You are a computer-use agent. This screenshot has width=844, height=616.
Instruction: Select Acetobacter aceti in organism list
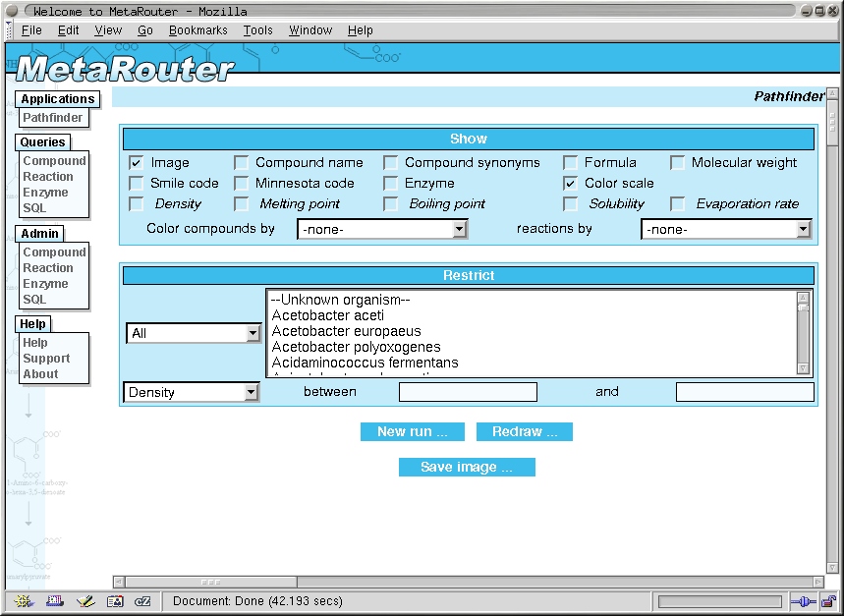(532, 315)
